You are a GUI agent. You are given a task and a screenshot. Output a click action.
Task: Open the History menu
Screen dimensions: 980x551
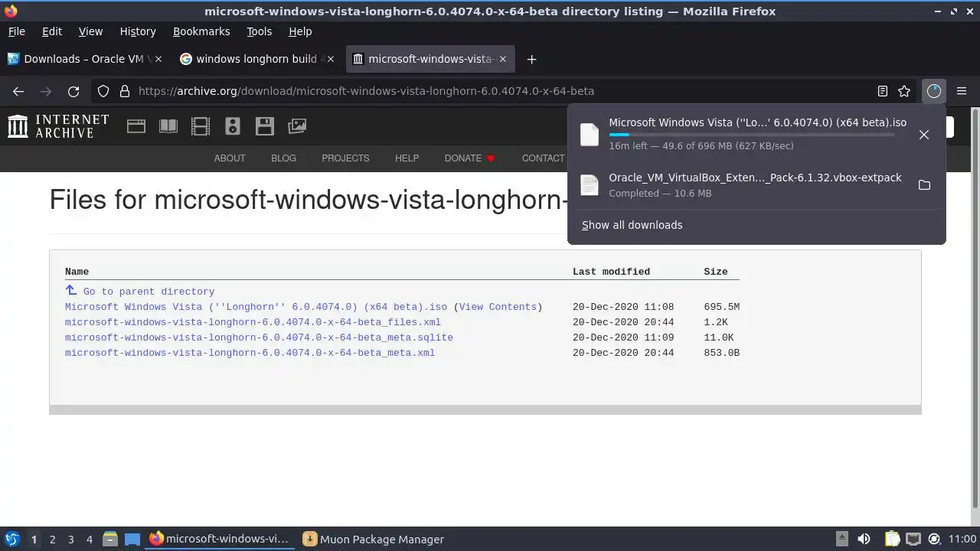click(138, 31)
